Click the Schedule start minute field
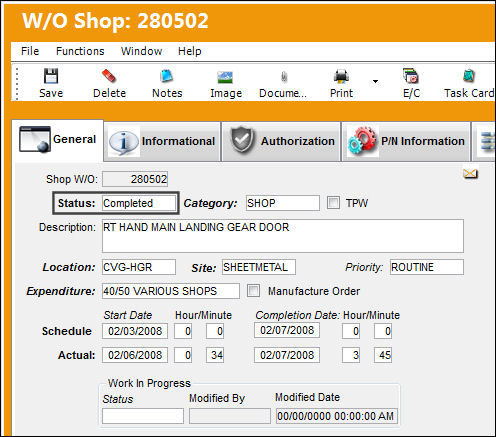 click(215, 331)
